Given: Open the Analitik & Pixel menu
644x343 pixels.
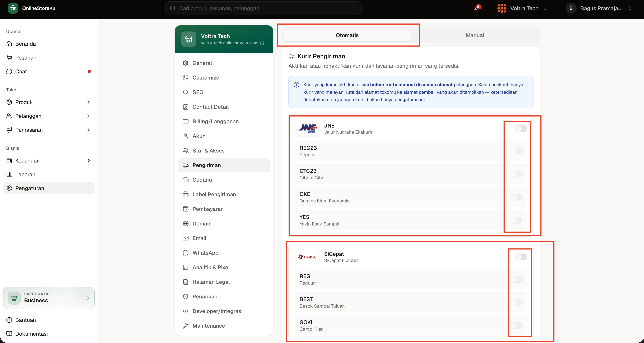Looking at the screenshot, I should point(224,267).
